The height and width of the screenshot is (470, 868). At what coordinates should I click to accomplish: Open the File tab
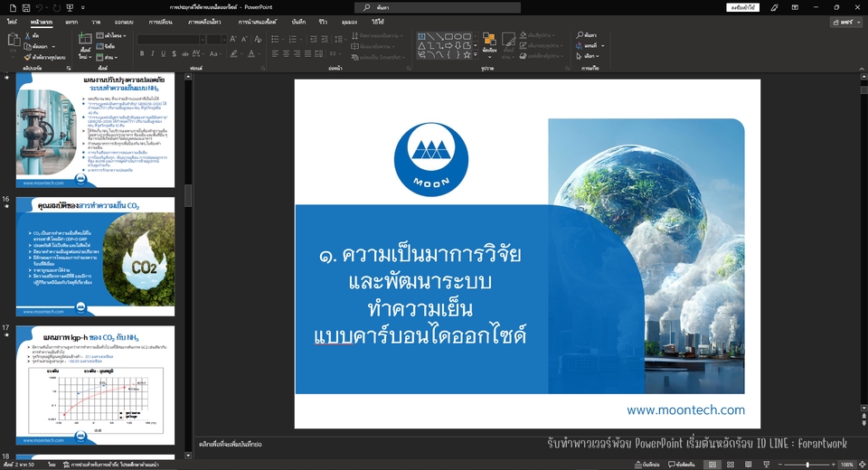(12, 22)
